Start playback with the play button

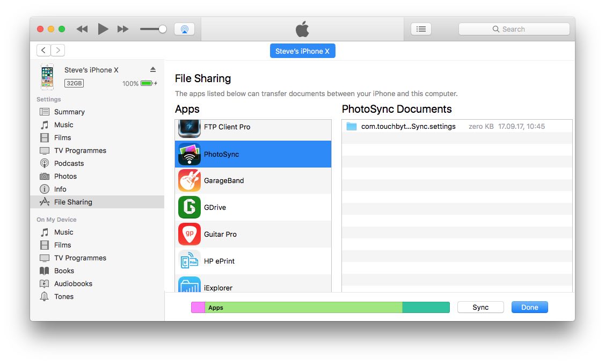[x=103, y=29]
